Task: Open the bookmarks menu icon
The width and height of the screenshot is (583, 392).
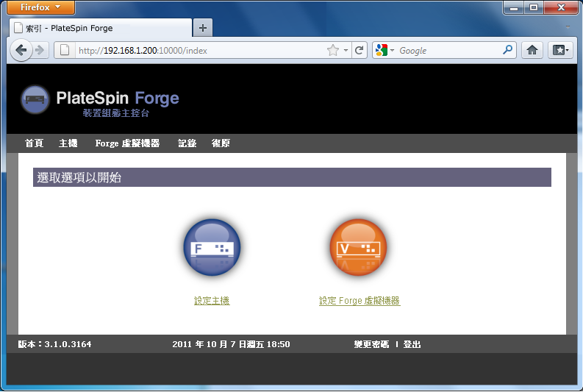Action: click(560, 50)
